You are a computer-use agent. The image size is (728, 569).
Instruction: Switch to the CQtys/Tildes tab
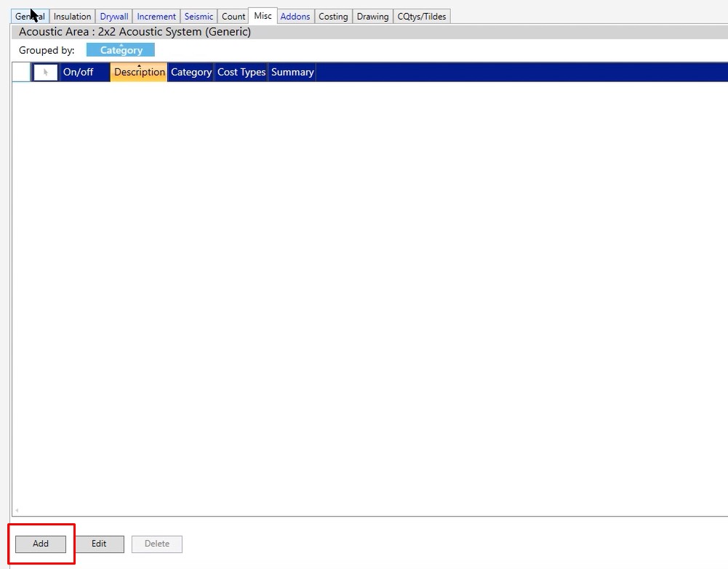point(422,16)
